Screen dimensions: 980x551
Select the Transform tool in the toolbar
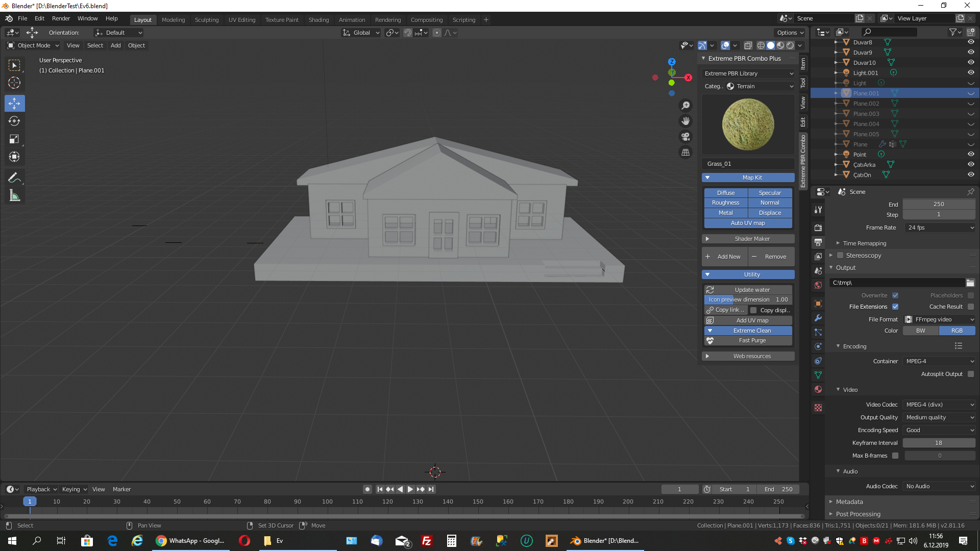click(14, 157)
